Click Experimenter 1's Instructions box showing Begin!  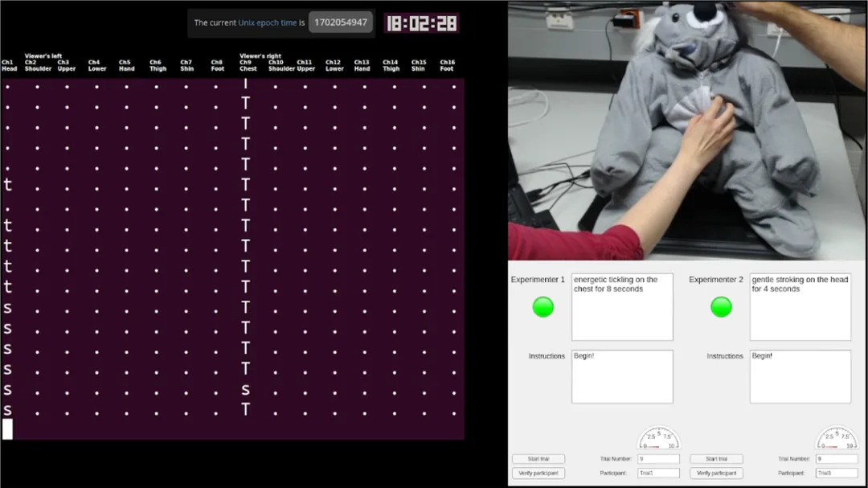pyautogui.click(x=622, y=377)
